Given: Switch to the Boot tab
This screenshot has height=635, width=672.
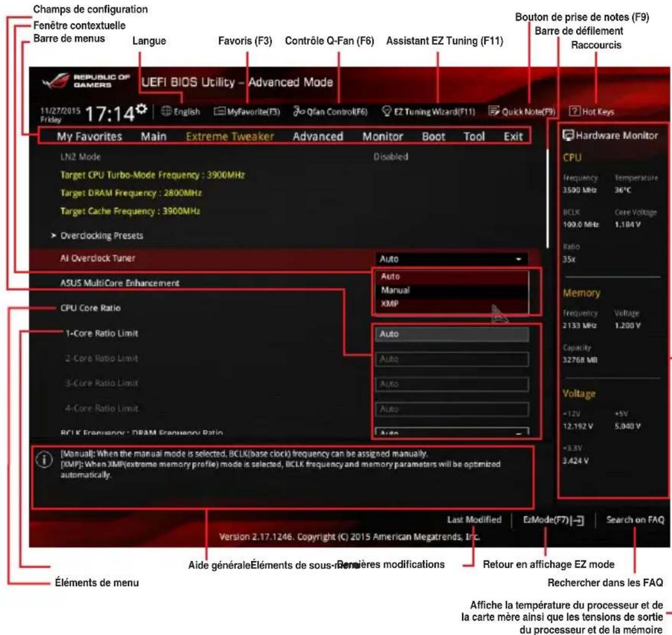Looking at the screenshot, I should pyautogui.click(x=434, y=136).
